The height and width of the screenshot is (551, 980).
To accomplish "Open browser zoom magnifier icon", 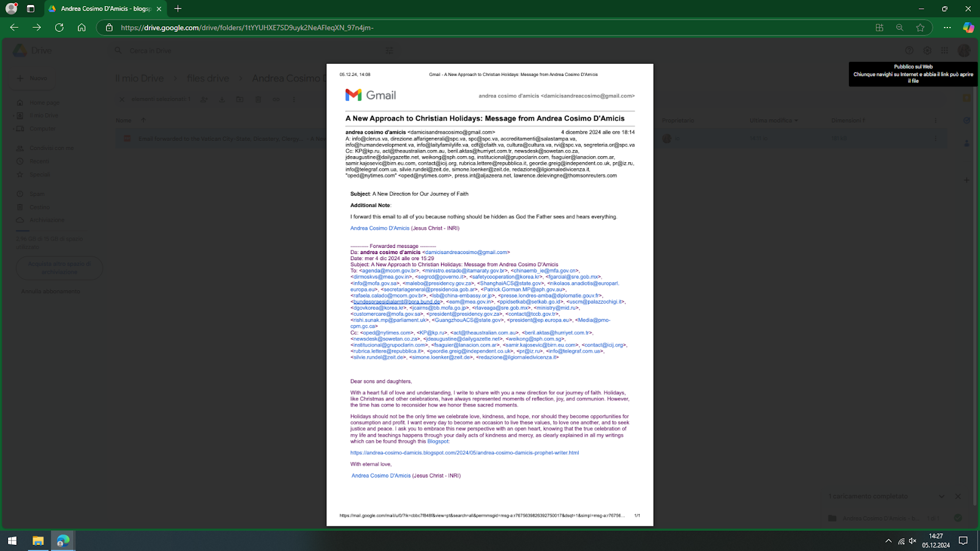I will pos(900,28).
